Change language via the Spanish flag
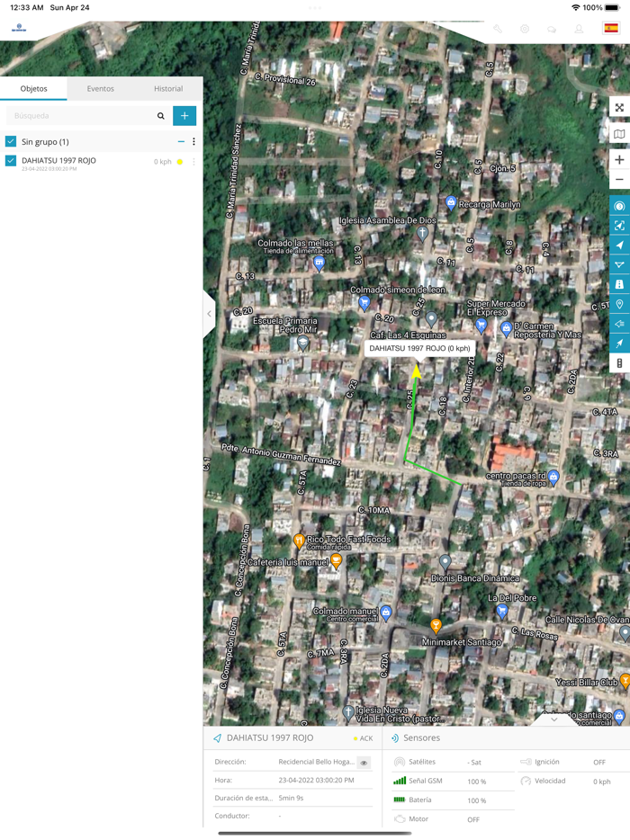The height and width of the screenshot is (840, 630). click(x=611, y=29)
